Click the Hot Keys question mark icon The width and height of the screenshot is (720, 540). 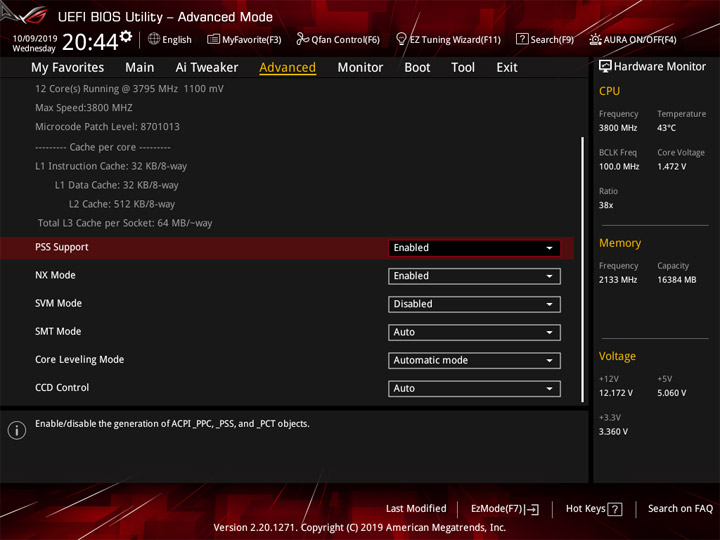coord(615,509)
